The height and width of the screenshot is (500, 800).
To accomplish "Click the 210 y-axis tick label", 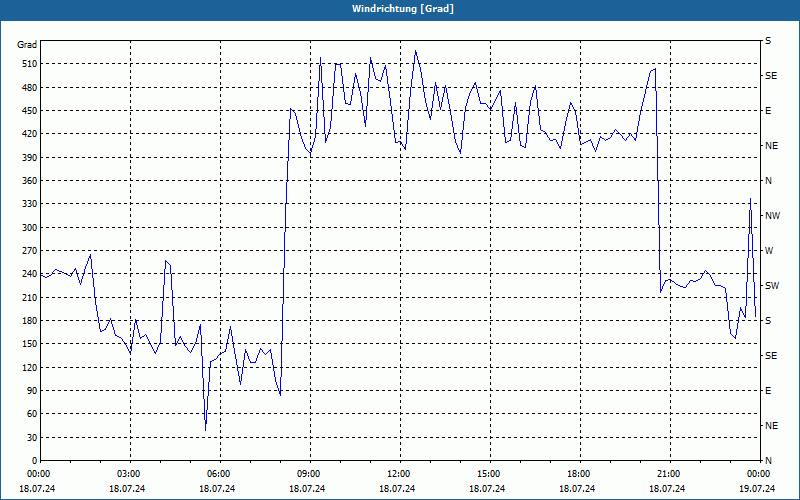I will (x=30, y=297).
